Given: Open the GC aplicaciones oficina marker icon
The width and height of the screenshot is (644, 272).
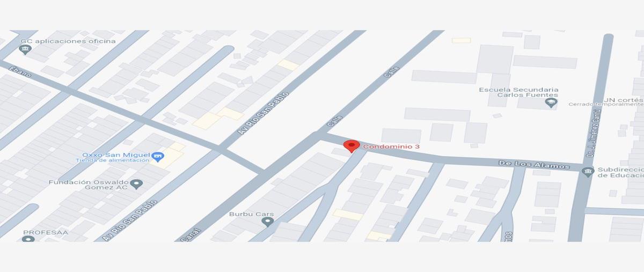Looking at the screenshot, I should 25,50.
